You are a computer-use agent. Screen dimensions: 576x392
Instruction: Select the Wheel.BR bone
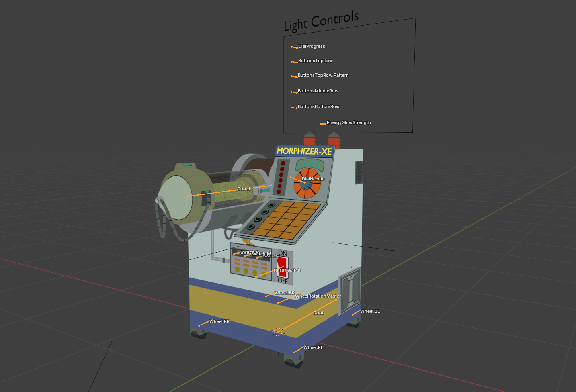click(270, 295)
